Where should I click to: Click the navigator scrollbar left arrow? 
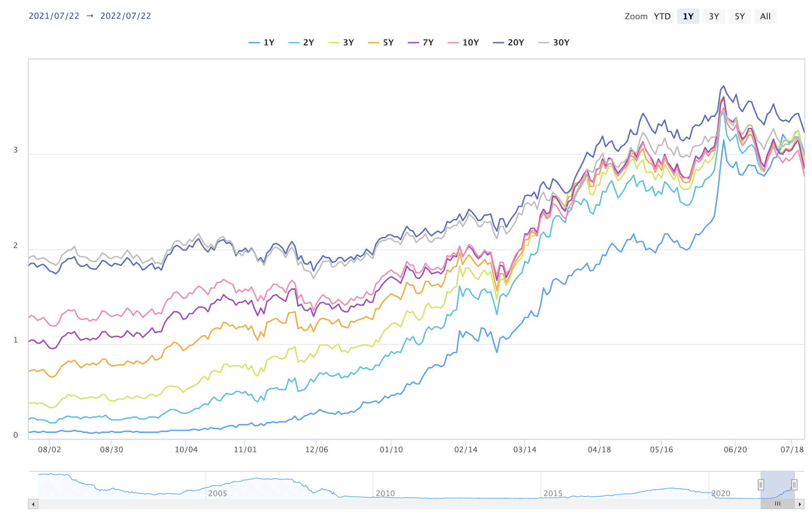tap(33, 504)
